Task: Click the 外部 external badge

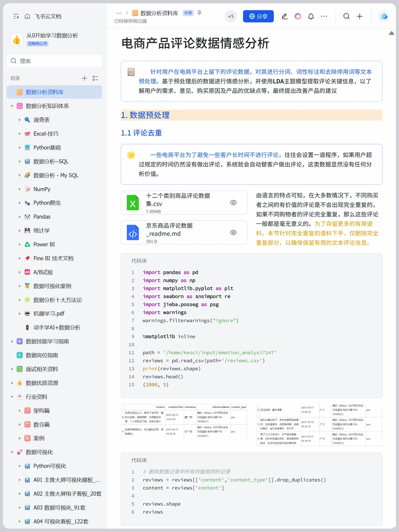Action: [x=188, y=13]
